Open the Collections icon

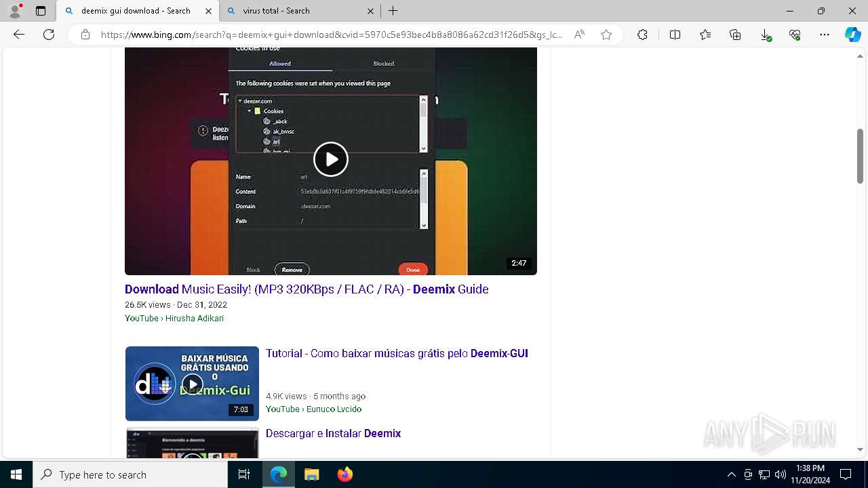point(735,35)
